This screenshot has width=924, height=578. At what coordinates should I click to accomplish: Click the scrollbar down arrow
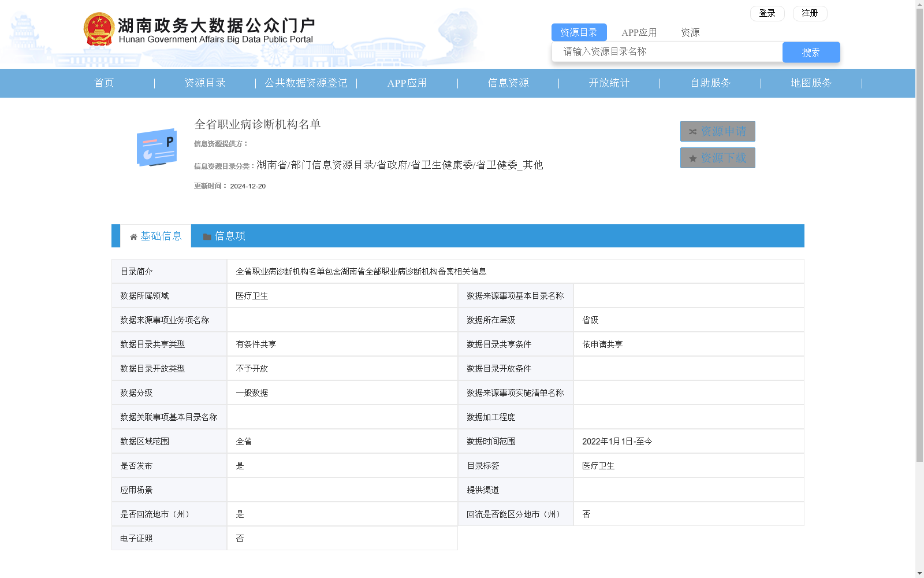[x=919, y=573]
